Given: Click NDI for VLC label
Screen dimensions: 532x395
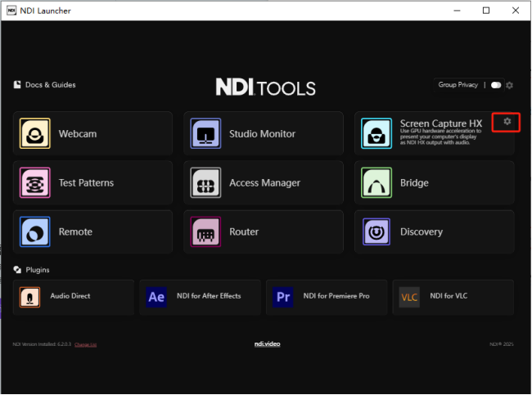Looking at the screenshot, I should pyautogui.click(x=449, y=296).
